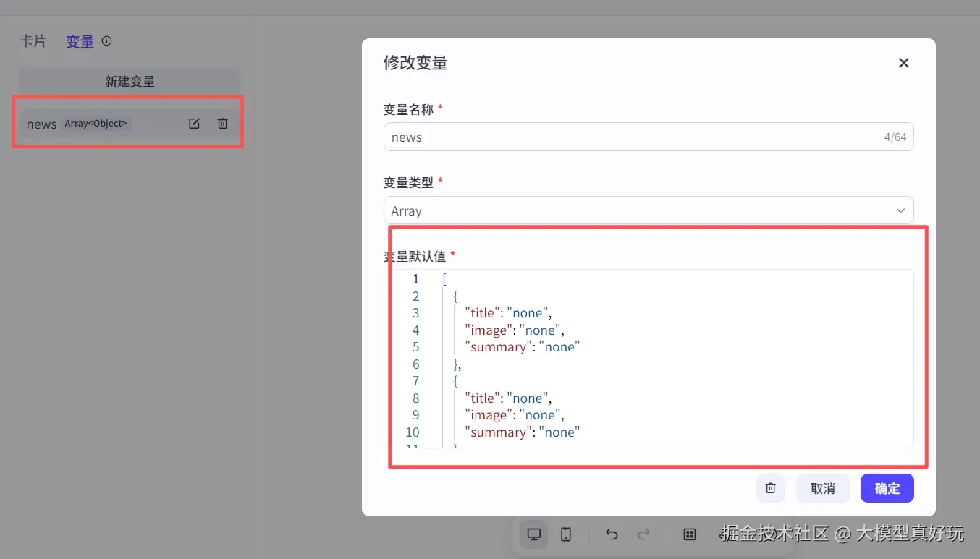
Task: Confirm with the 确定 button
Action: pyautogui.click(x=887, y=488)
